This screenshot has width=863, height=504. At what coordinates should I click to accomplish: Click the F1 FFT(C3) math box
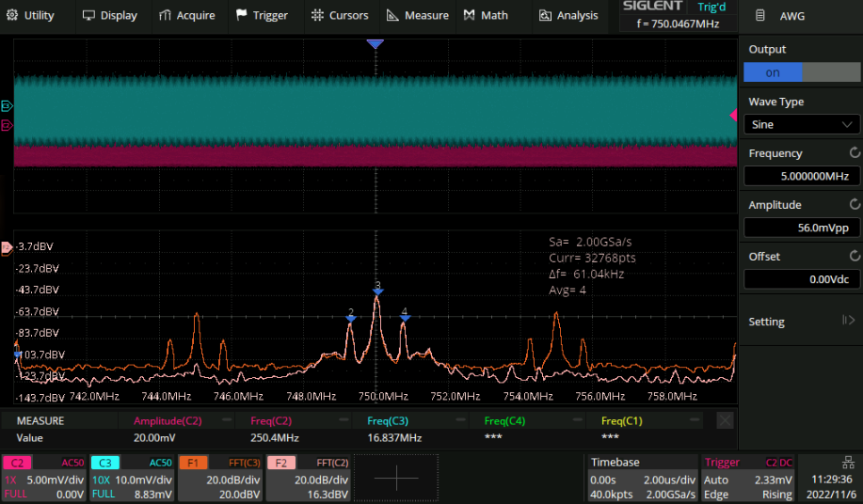(220, 478)
